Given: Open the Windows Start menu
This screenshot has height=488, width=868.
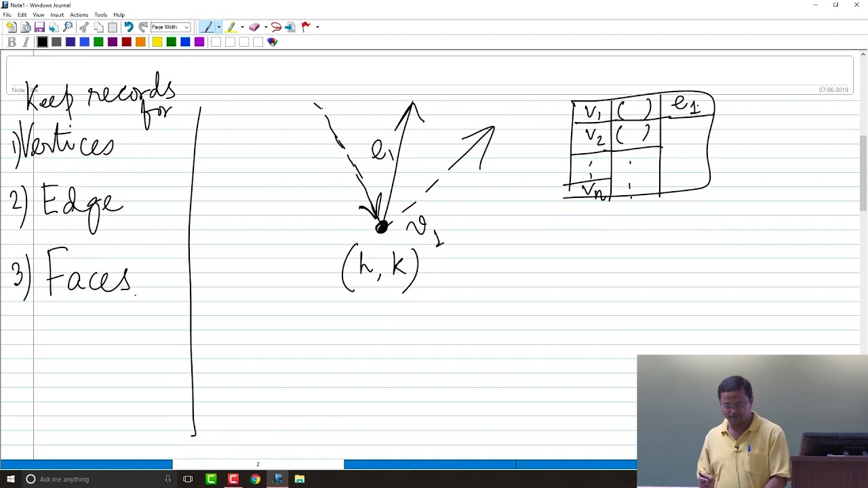Looking at the screenshot, I should pyautogui.click(x=10, y=479).
